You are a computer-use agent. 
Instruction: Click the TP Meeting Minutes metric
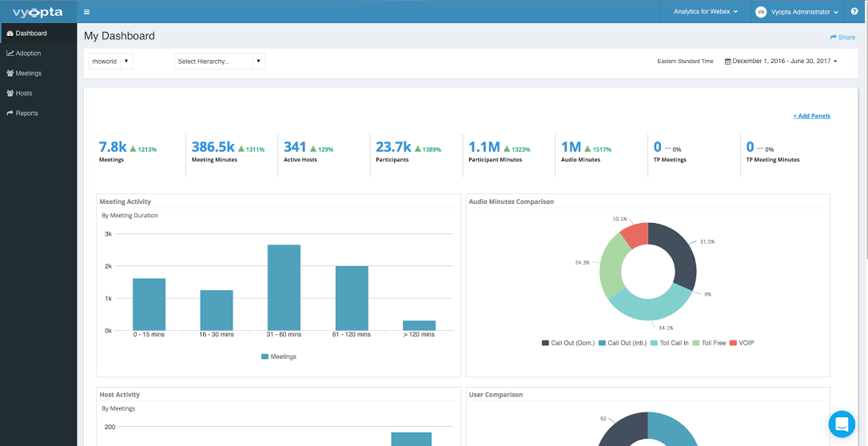773,151
